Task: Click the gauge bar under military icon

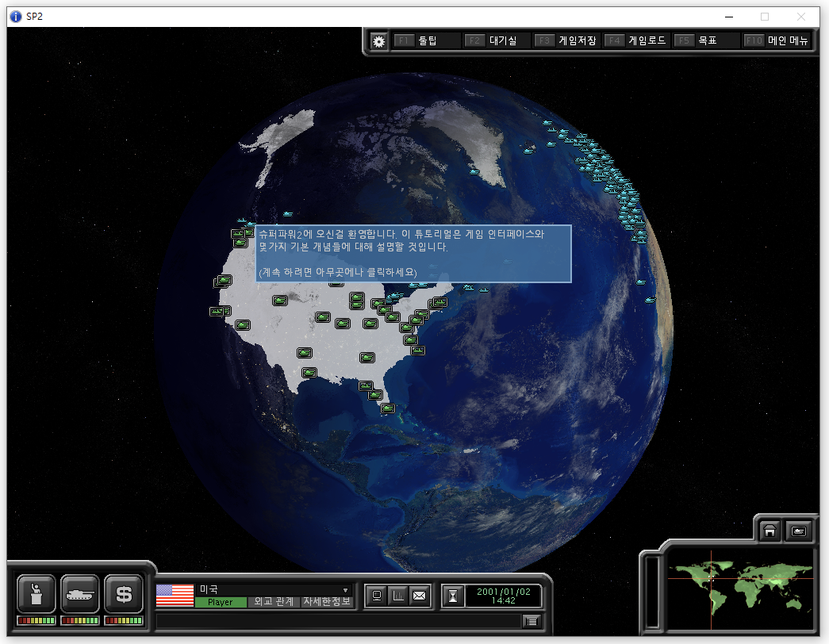Action: (x=80, y=621)
